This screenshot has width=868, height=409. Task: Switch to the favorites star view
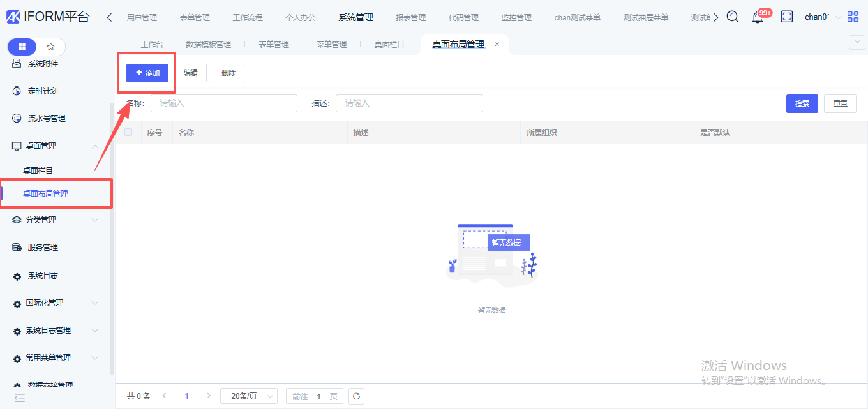tap(51, 47)
